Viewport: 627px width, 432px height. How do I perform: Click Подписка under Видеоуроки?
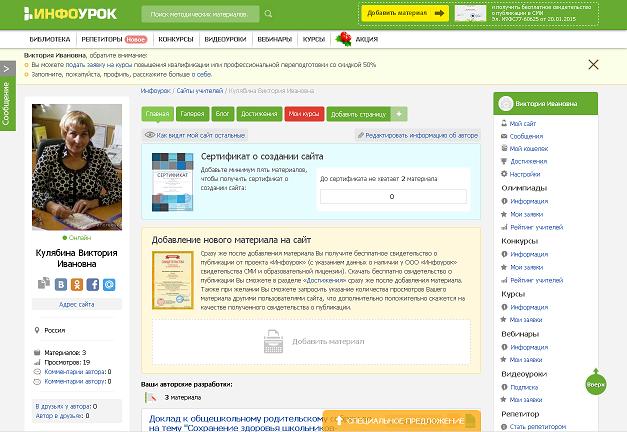click(x=524, y=387)
